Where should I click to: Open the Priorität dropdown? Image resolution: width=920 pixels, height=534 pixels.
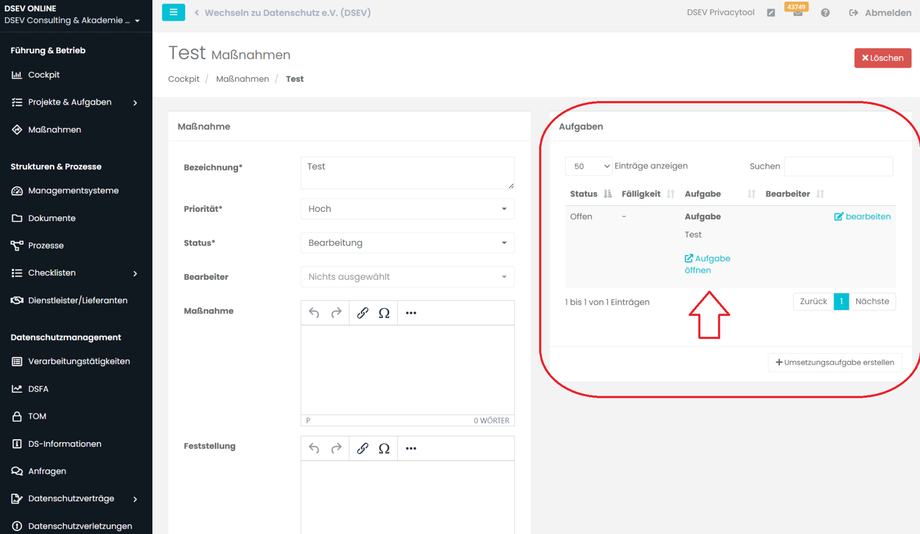407,209
